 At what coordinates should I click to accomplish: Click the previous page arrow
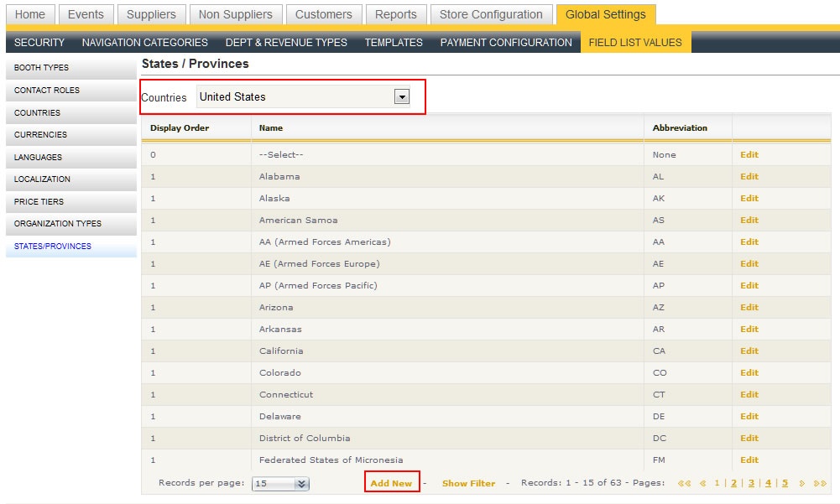[x=702, y=483]
